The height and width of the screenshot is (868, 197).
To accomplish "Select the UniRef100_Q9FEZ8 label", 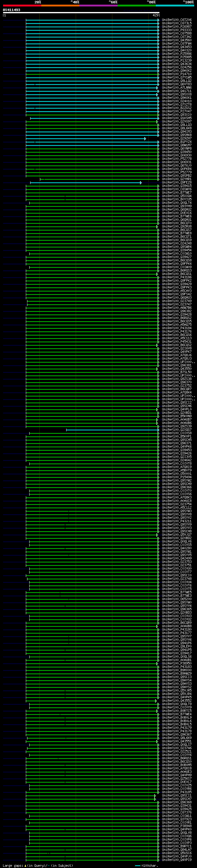I will tap(177, 183).
